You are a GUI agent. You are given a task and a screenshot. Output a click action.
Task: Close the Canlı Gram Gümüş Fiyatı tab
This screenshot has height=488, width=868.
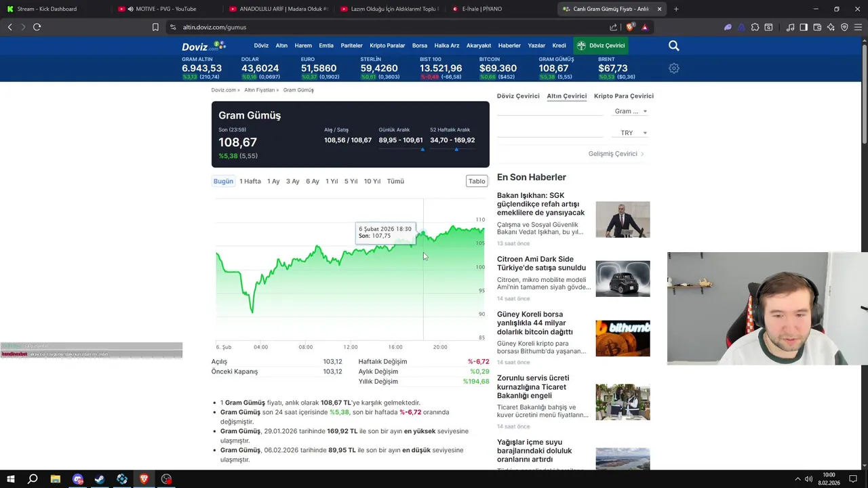(x=658, y=9)
